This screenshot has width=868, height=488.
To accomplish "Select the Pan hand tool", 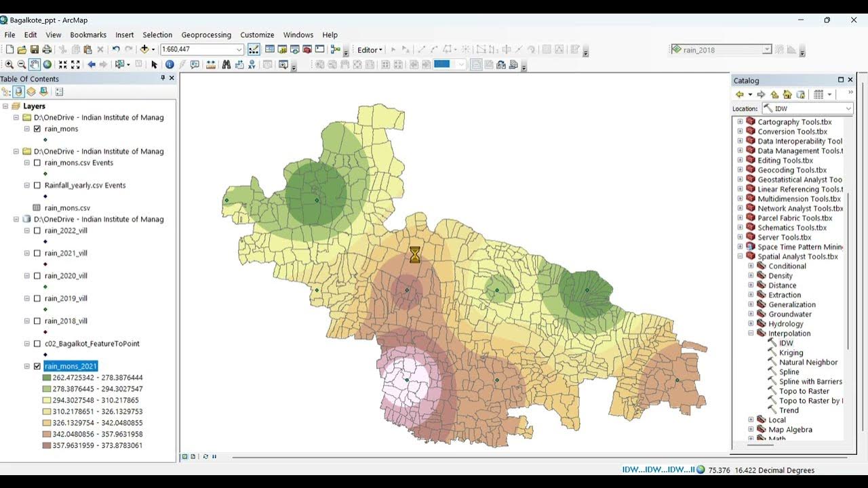I will click(x=35, y=64).
